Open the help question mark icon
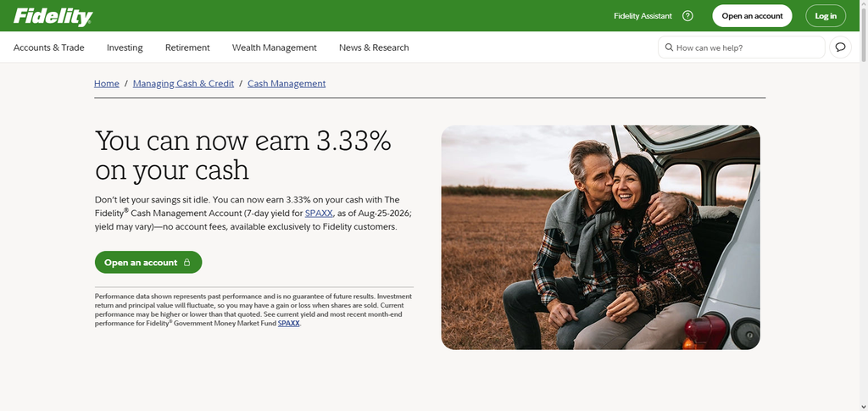 click(687, 16)
